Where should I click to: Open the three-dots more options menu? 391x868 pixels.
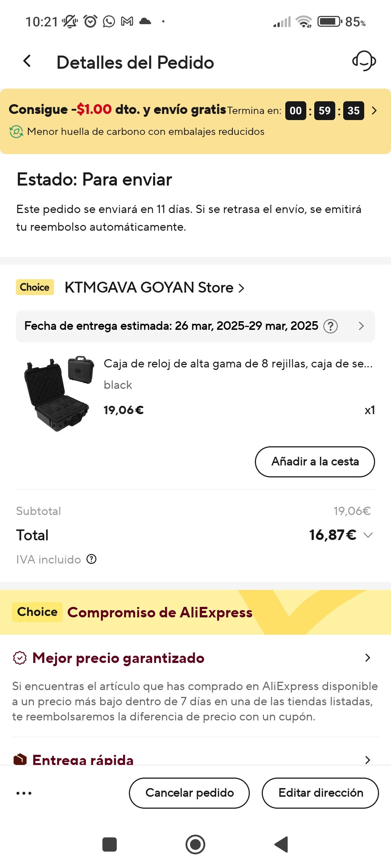click(24, 793)
